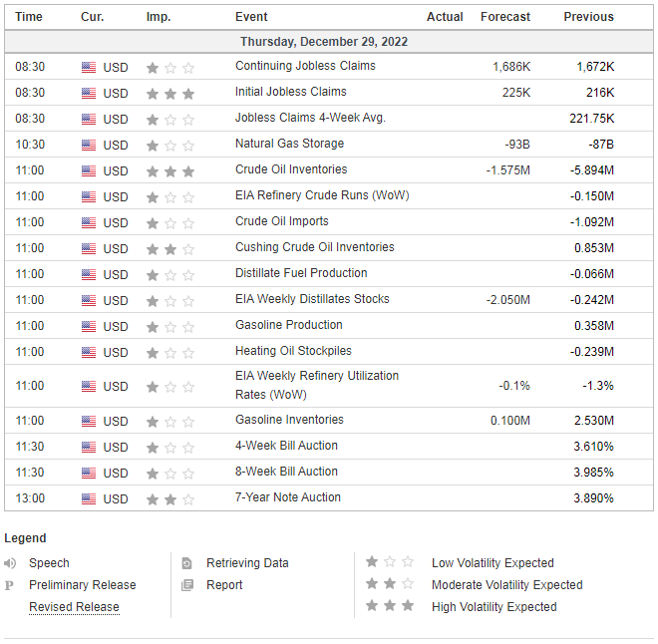
Task: Click the US flag in Gasoline Inventories row
Action: click(89, 421)
